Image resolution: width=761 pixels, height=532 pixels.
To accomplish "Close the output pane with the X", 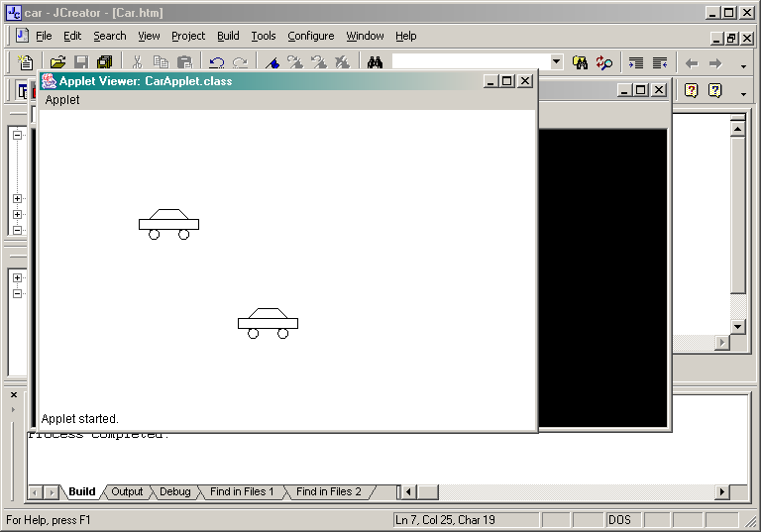I will point(14,394).
